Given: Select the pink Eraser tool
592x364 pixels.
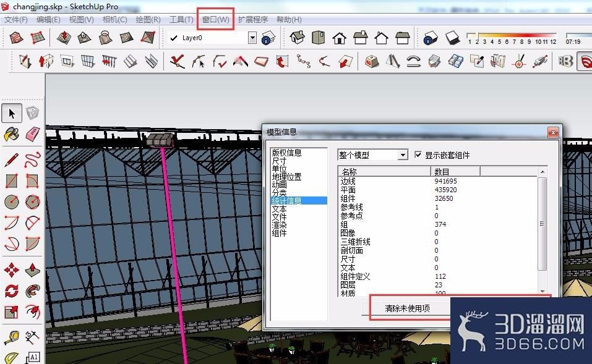Looking at the screenshot, I should point(32,134).
